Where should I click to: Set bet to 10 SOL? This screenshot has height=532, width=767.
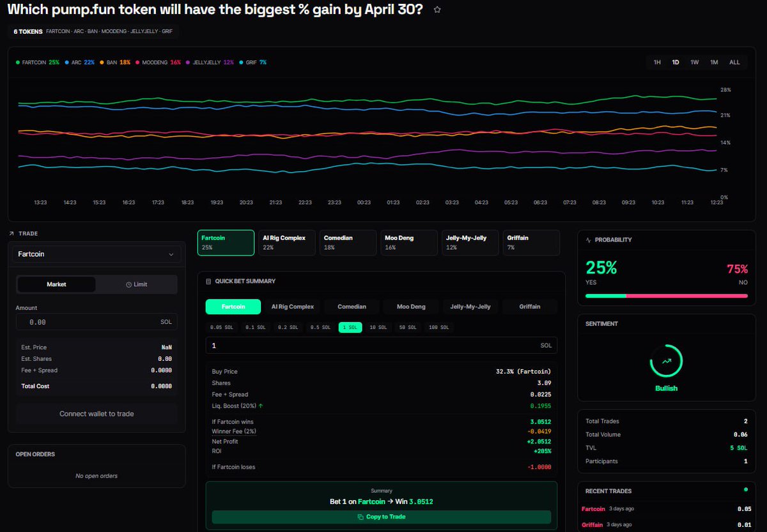(378, 327)
